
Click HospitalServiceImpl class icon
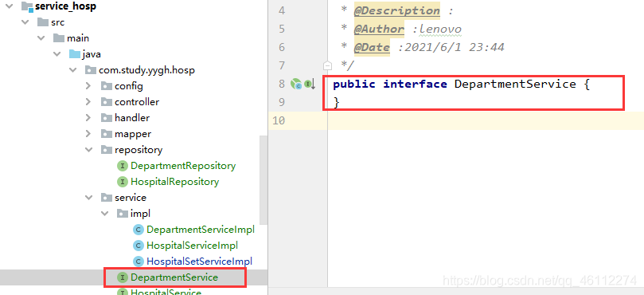click(139, 246)
